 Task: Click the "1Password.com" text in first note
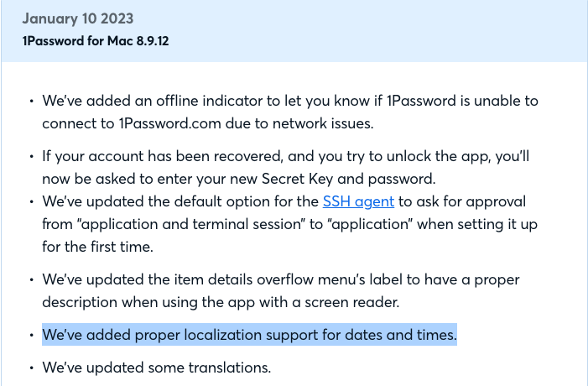tap(170, 123)
